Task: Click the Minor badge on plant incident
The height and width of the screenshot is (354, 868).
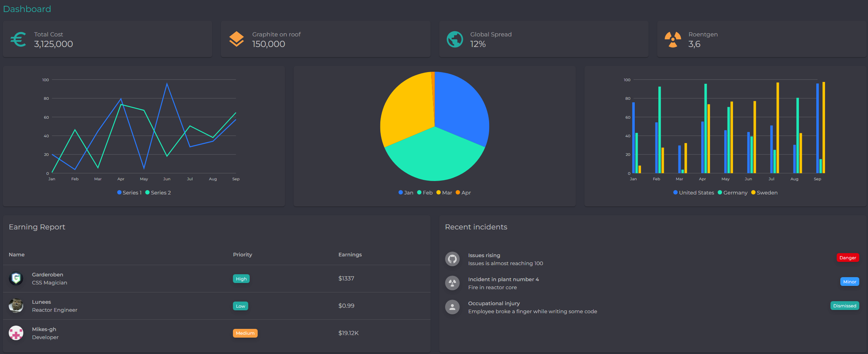Action: click(x=849, y=282)
